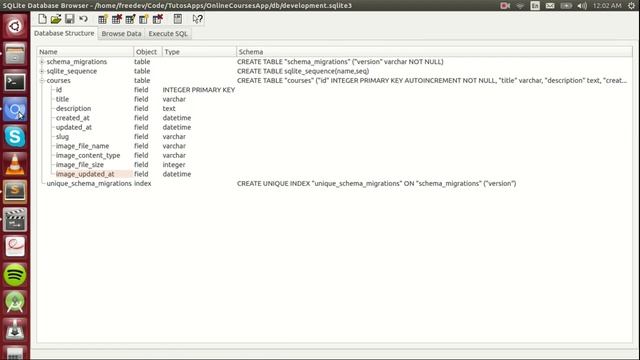Viewport: 640px width, 360px height.
Task: Collapse the courses table node
Action: pos(42,80)
